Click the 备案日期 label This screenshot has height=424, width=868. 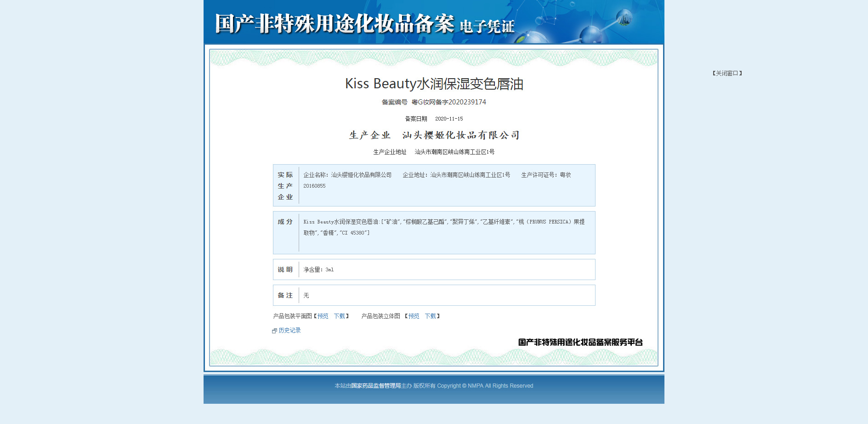coord(416,119)
